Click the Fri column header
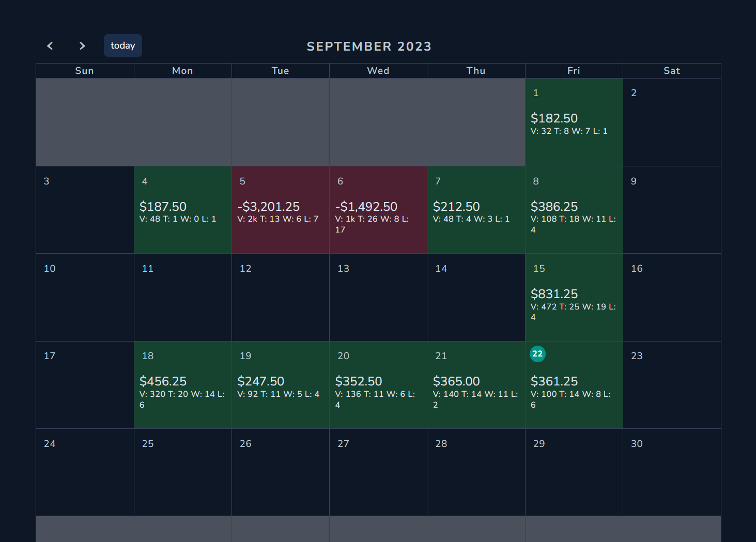 pyautogui.click(x=574, y=71)
